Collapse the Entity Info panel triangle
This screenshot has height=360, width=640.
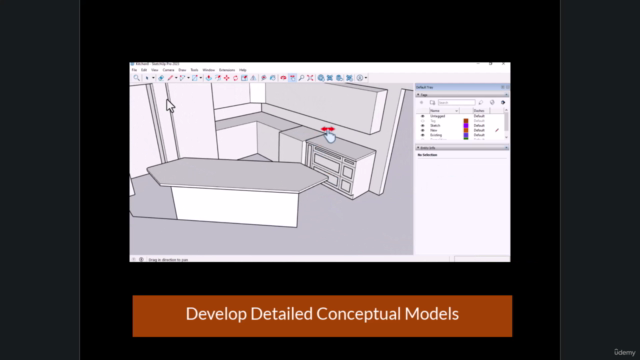point(418,147)
